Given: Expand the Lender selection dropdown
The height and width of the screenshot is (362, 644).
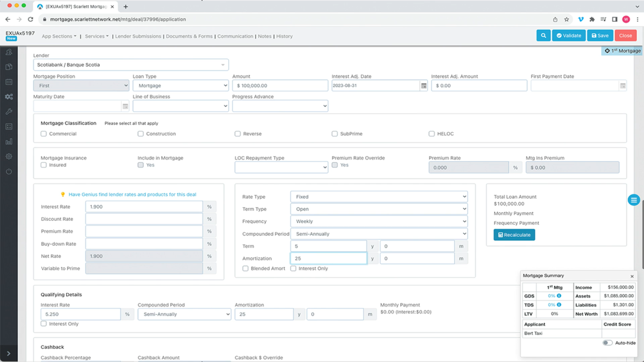Looking at the screenshot, I should click(131, 65).
